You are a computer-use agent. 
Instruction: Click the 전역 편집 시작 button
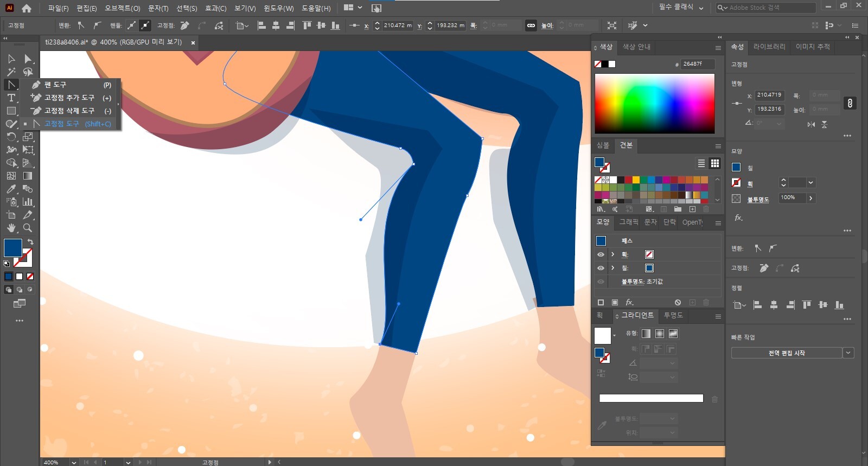click(786, 353)
